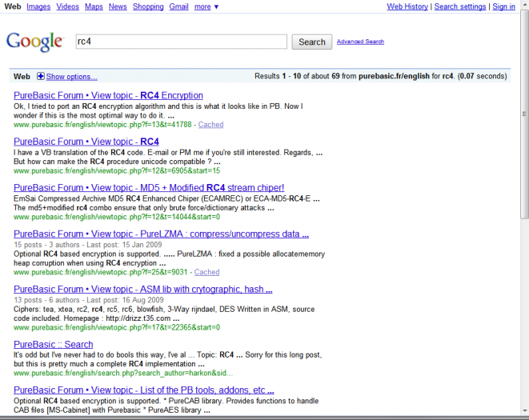Open ASM lib with crytographic, hash result
Image resolution: width=529 pixels, height=420 pixels.
(143, 289)
